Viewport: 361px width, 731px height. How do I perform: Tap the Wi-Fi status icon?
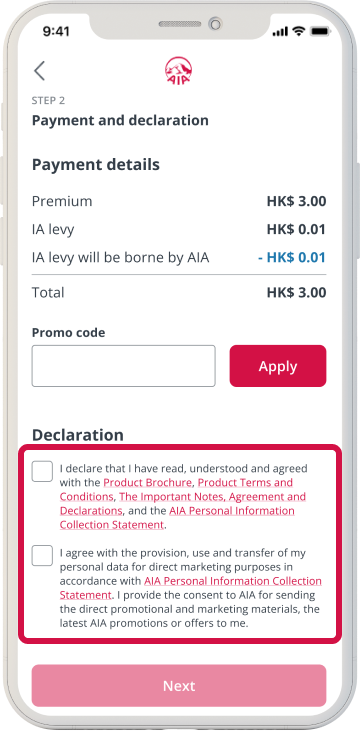[298, 31]
